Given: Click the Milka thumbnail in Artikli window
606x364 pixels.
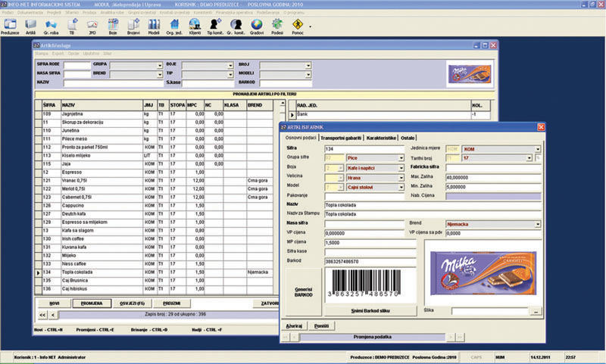Looking at the screenshot, I should click(x=470, y=74).
